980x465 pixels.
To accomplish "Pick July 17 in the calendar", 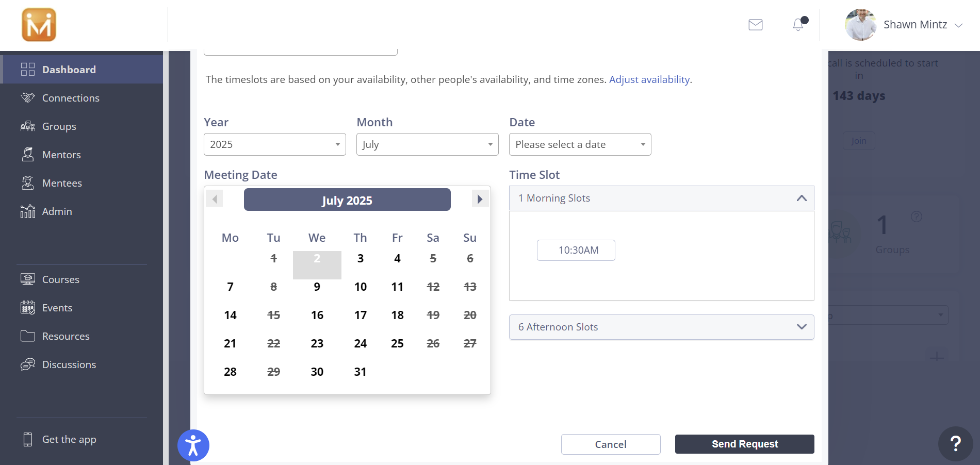I will [x=360, y=315].
